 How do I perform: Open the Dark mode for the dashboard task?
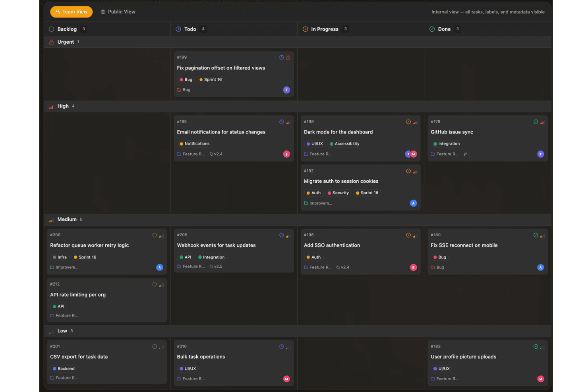pos(360,138)
